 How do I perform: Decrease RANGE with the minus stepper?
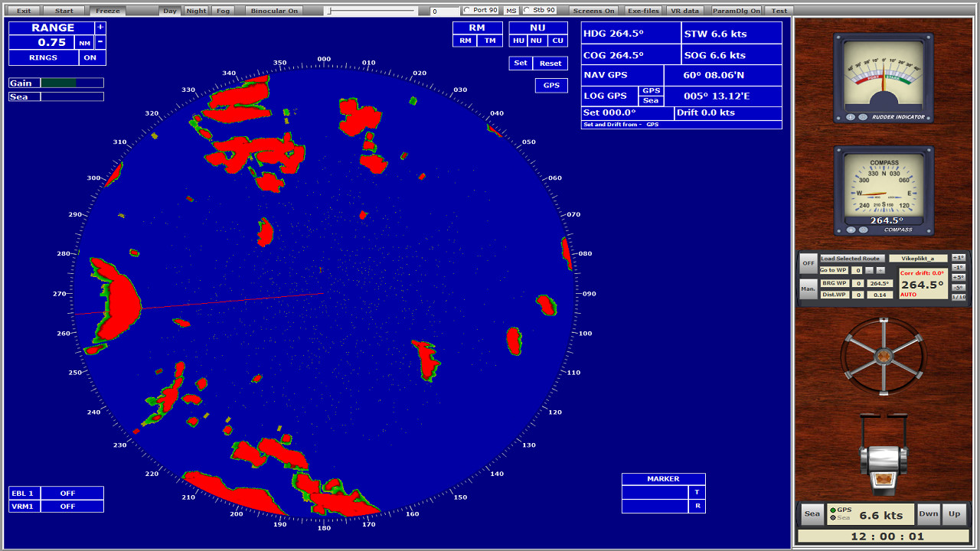point(100,43)
